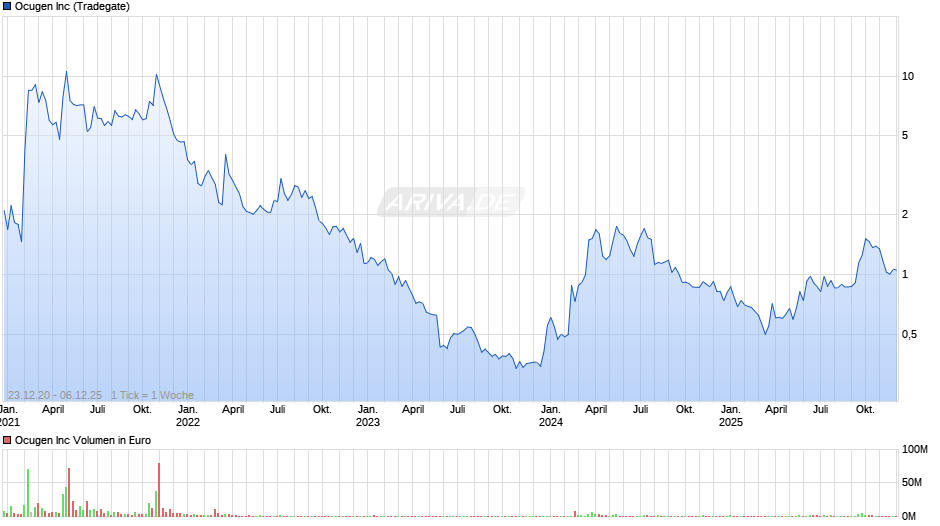Click the '1 Tick = 1 Woche' text
Image resolution: width=940 pixels, height=526 pixels.
coord(152,395)
